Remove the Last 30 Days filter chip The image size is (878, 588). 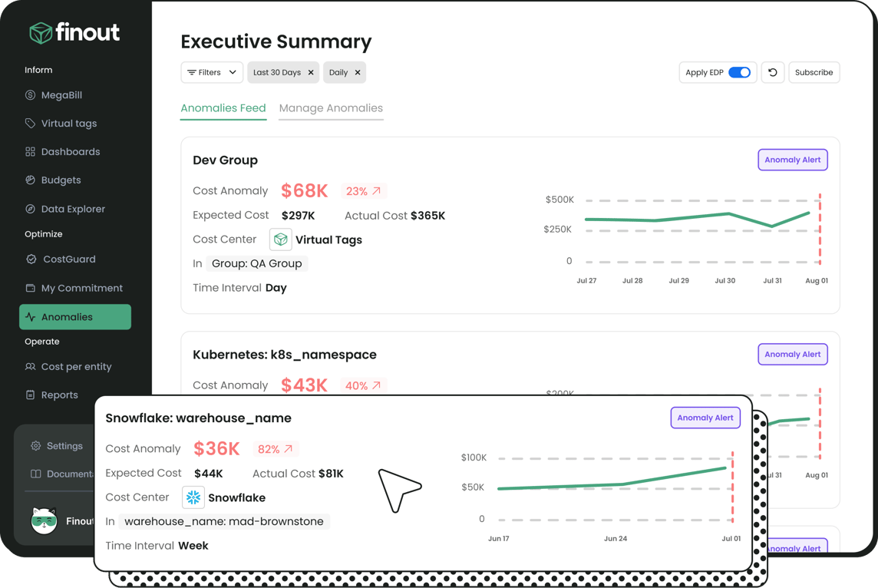(x=311, y=73)
